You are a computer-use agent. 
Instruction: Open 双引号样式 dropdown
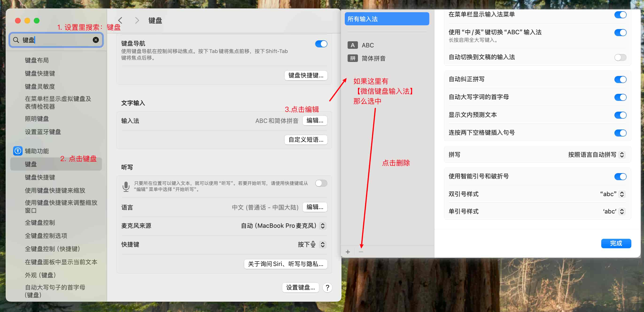click(x=621, y=194)
